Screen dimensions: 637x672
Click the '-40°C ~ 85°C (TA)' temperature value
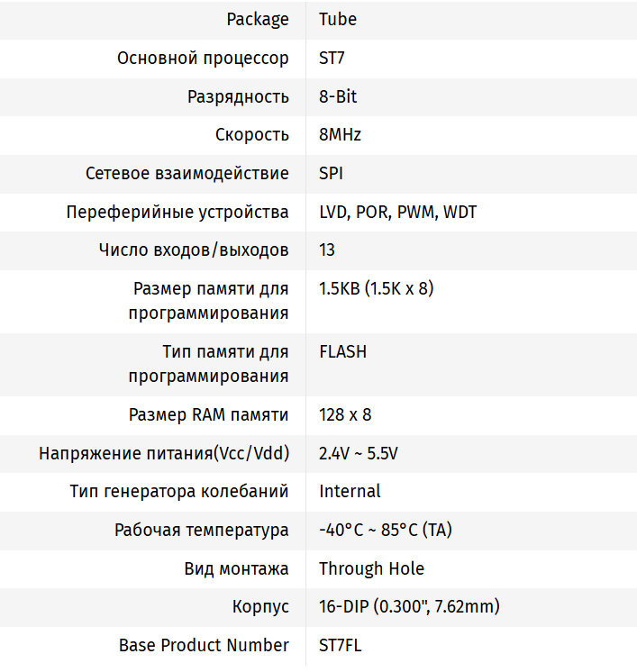(385, 530)
